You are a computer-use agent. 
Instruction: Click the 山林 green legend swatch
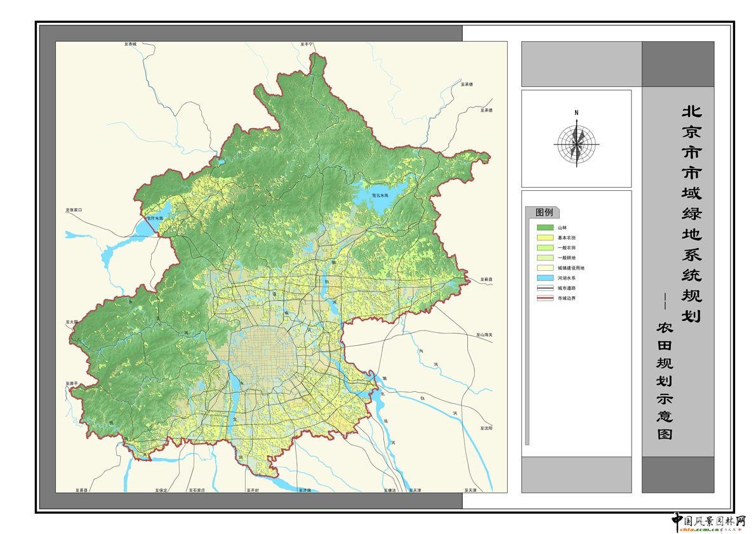tap(545, 227)
